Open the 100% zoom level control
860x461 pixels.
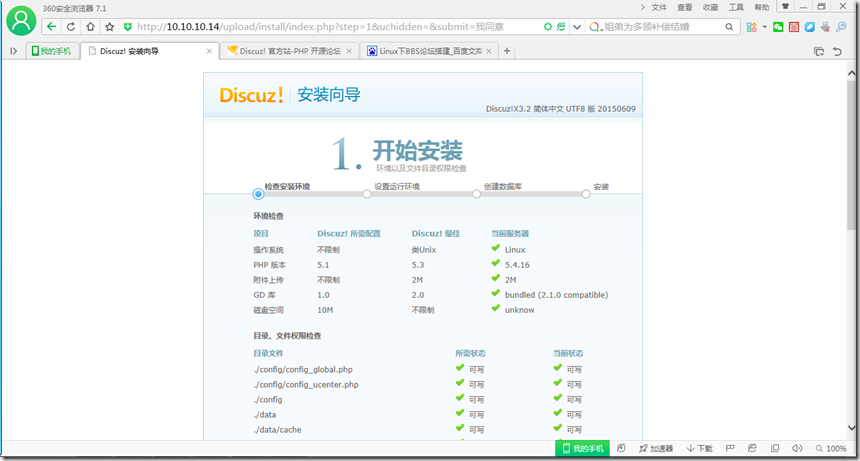pyautogui.click(x=831, y=448)
